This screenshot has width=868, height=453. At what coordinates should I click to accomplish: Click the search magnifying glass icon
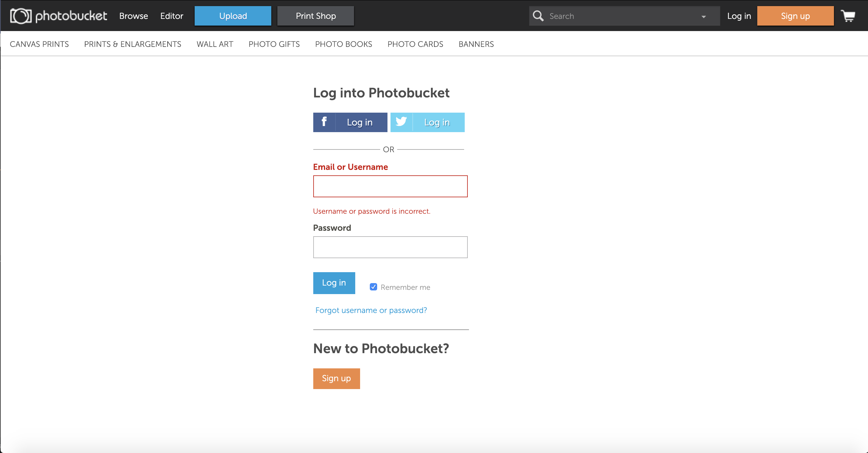pos(538,16)
